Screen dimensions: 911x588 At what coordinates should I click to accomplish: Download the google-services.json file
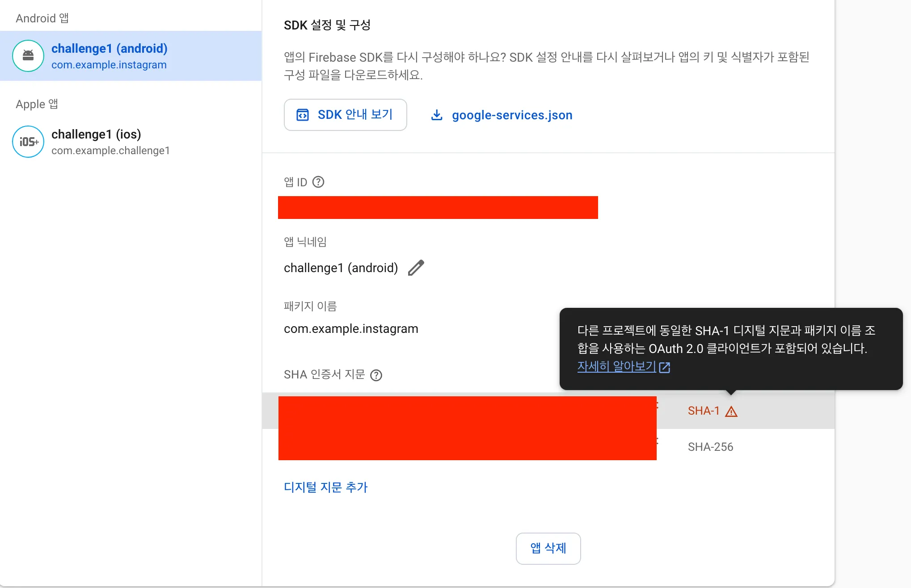[x=512, y=115]
